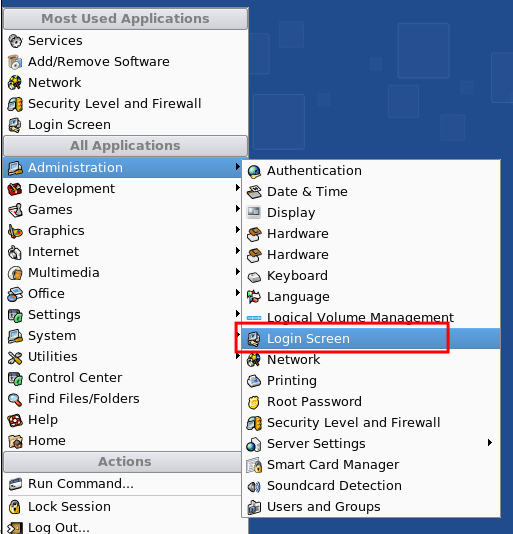Click the Games category icon
Screen dimensions: 513x534
[x=15, y=210]
